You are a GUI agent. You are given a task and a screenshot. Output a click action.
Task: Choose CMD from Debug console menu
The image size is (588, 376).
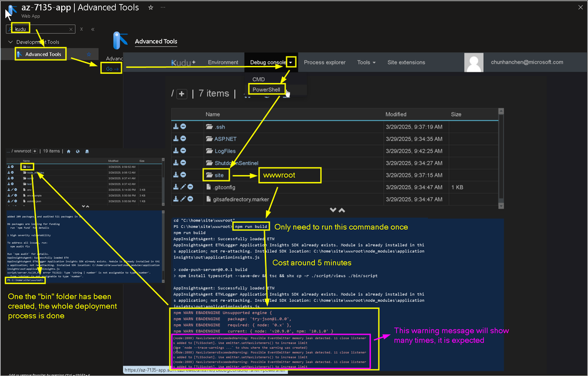(x=258, y=79)
